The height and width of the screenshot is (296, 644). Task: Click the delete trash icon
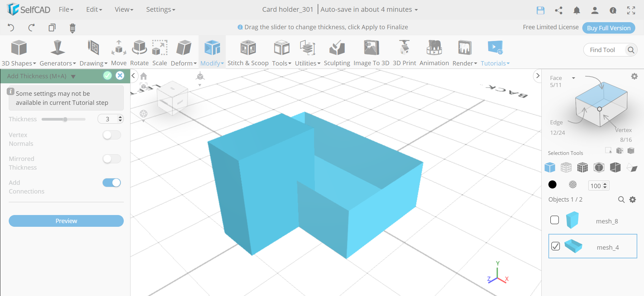click(72, 28)
